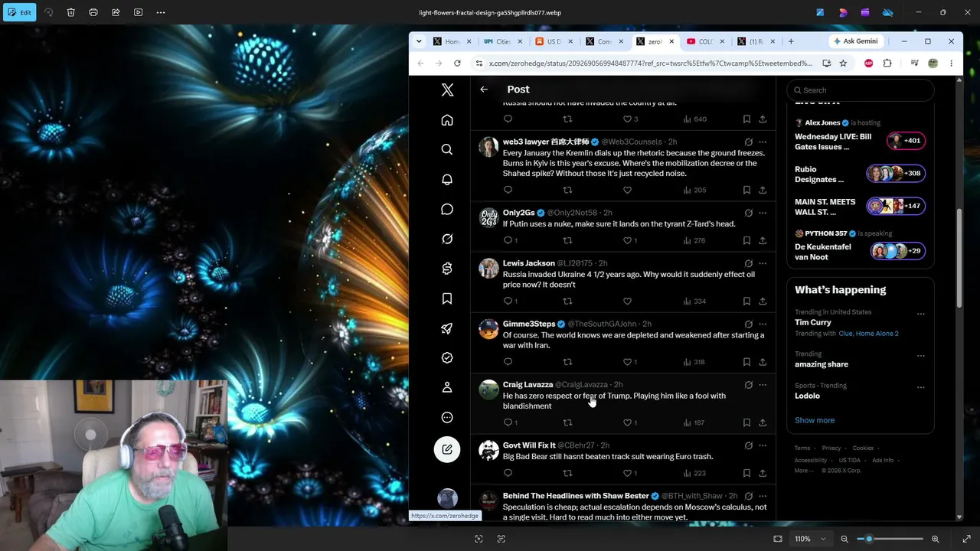Go to Home in X sidebar
This screenshot has height=551, width=980.
click(x=447, y=120)
